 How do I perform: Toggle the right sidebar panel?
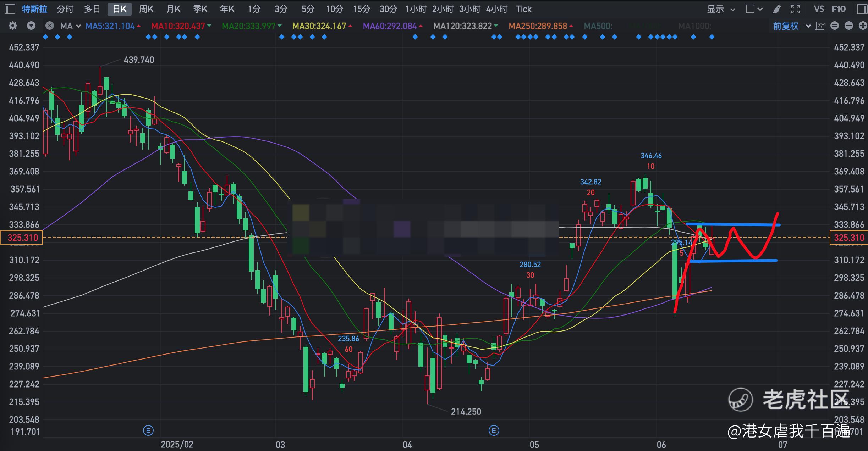(862, 9)
